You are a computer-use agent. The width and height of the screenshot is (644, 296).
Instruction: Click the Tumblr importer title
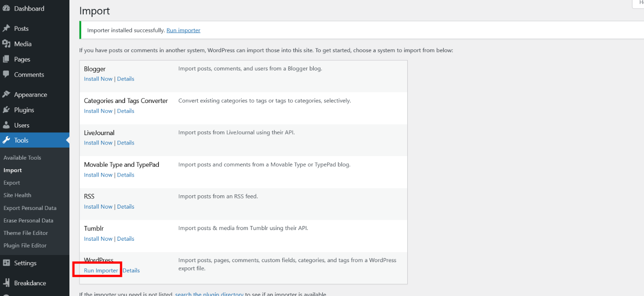(x=94, y=228)
